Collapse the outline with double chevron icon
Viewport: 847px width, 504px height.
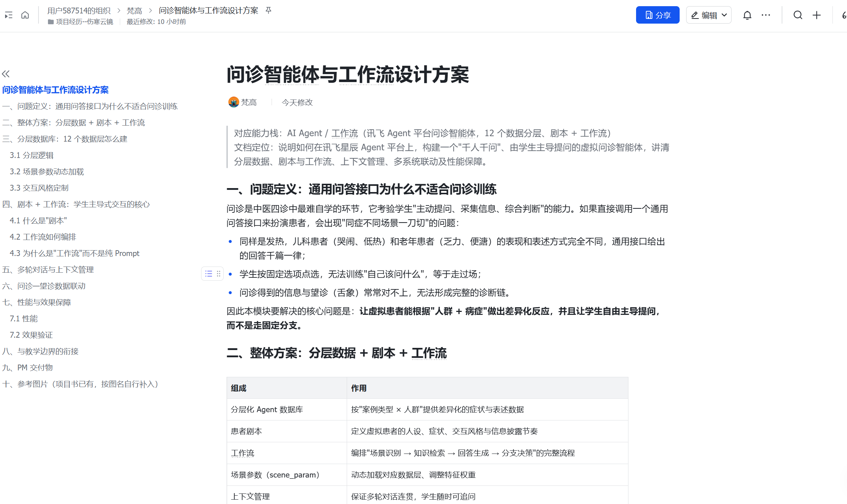pyautogui.click(x=6, y=74)
